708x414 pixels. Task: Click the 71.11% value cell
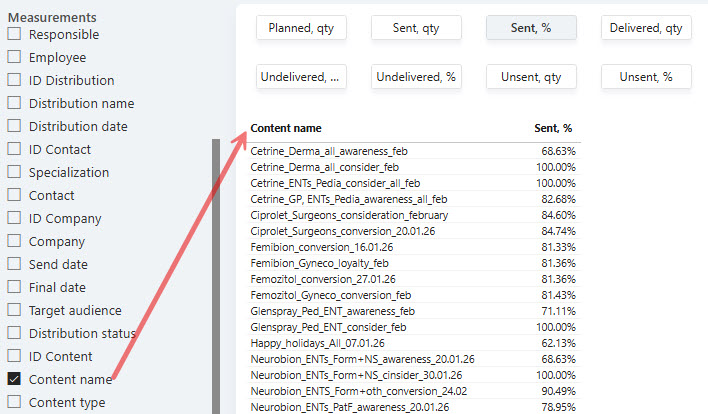click(x=559, y=311)
